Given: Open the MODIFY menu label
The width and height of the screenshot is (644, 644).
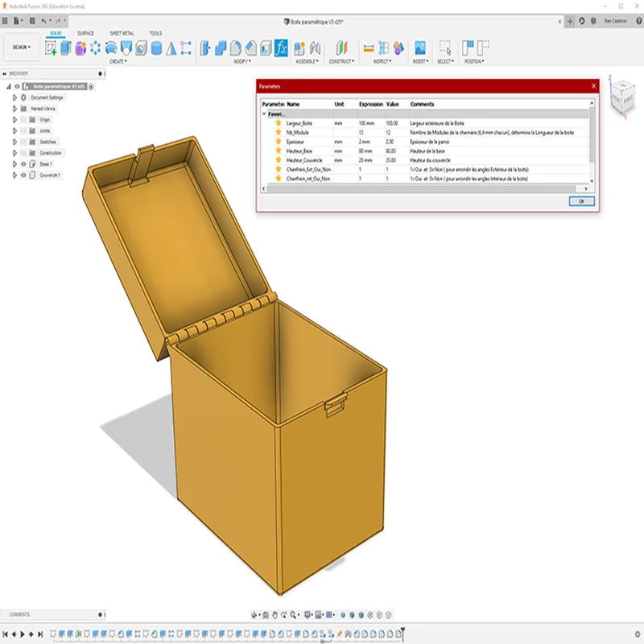Looking at the screenshot, I should point(242,61).
